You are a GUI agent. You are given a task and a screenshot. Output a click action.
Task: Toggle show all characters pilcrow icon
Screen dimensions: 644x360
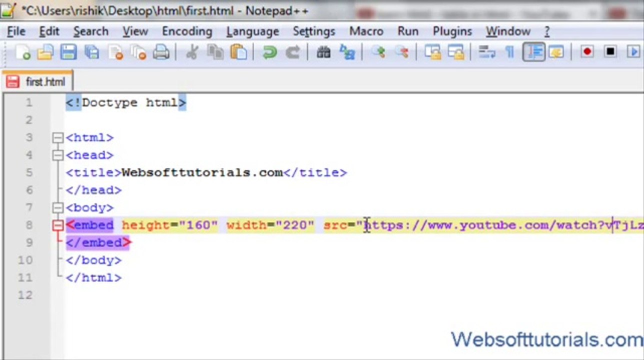[510, 52]
